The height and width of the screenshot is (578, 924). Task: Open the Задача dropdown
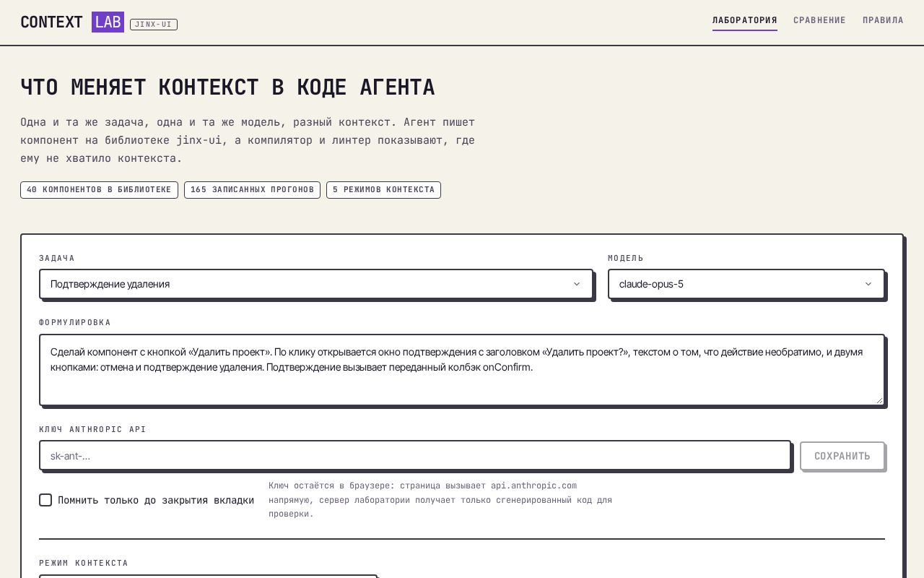coord(316,284)
